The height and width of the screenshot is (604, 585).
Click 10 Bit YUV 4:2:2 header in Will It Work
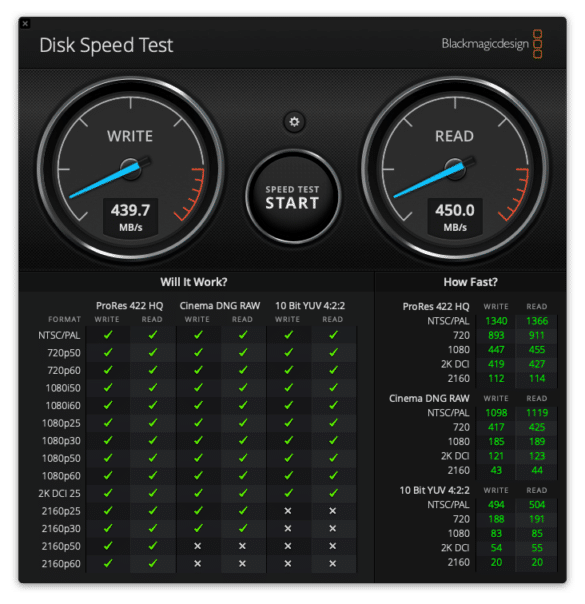pyautogui.click(x=310, y=306)
